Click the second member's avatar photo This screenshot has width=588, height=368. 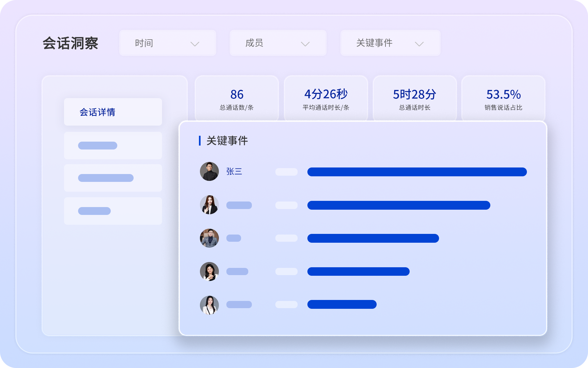tap(209, 205)
